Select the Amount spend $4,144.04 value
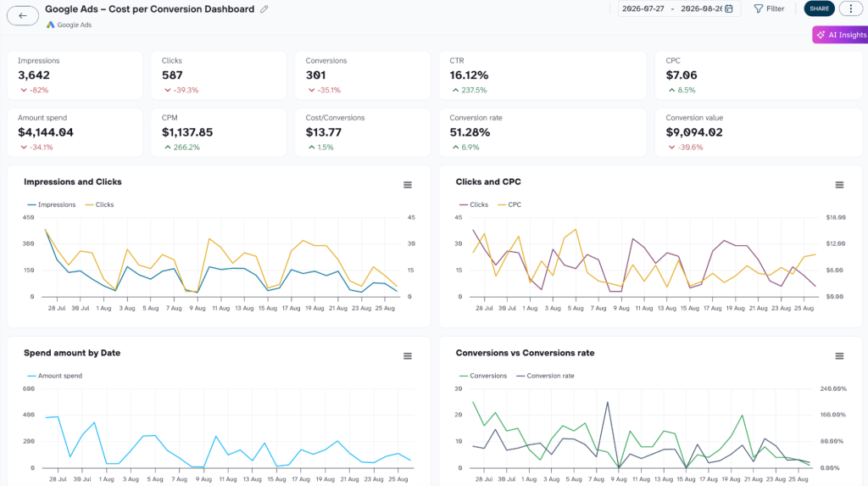 (x=46, y=132)
